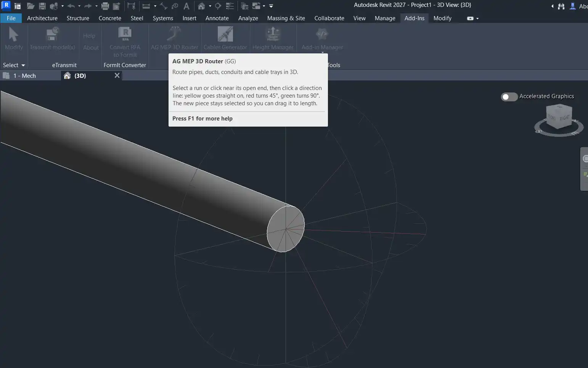Click the Print icon
The width and height of the screenshot is (588, 368).
click(x=105, y=6)
